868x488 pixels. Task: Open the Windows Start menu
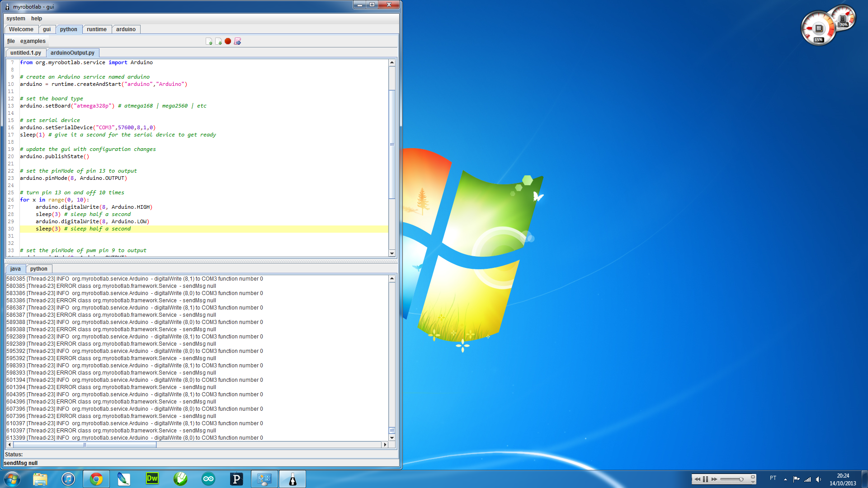12,479
